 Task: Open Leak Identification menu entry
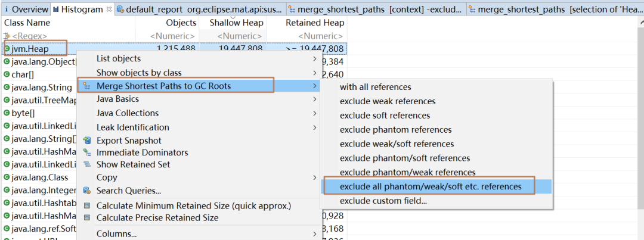tap(132, 127)
